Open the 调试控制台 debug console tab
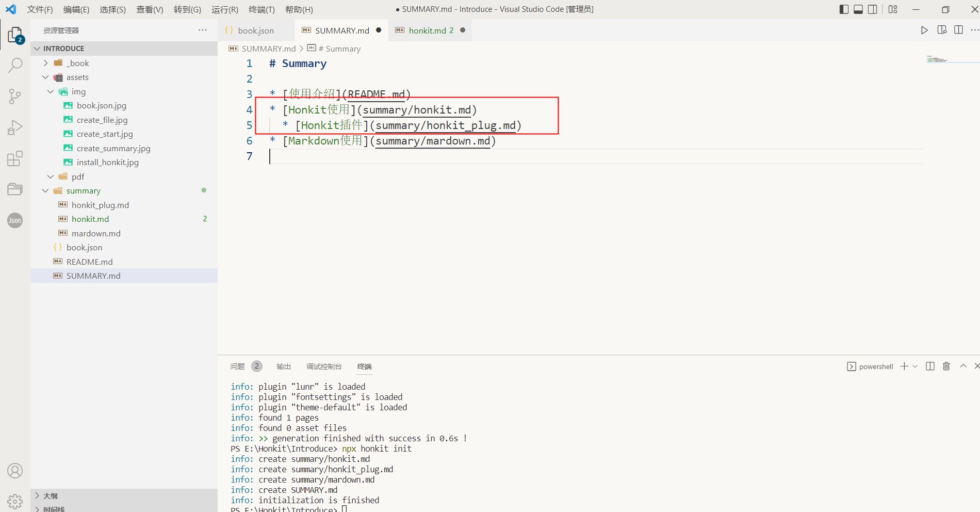Screen dimensions: 980x512 (x=324, y=366)
